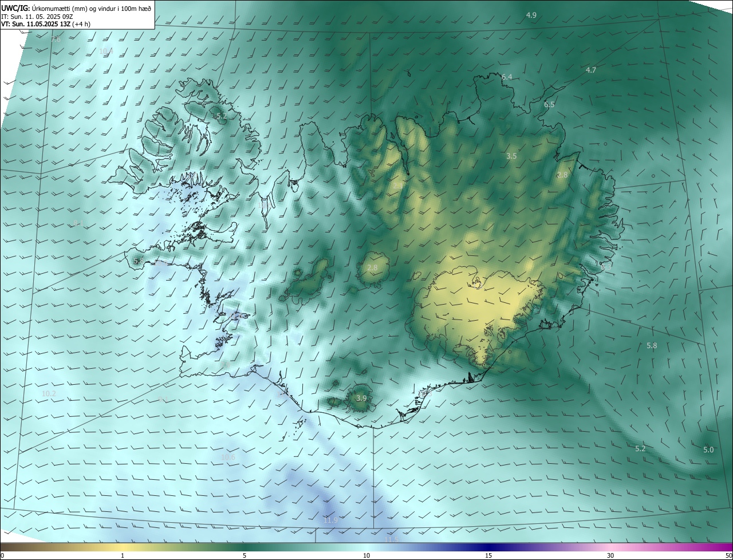Click the '5' tick on the colour scale
The width and height of the screenshot is (733, 560).
pos(245,555)
